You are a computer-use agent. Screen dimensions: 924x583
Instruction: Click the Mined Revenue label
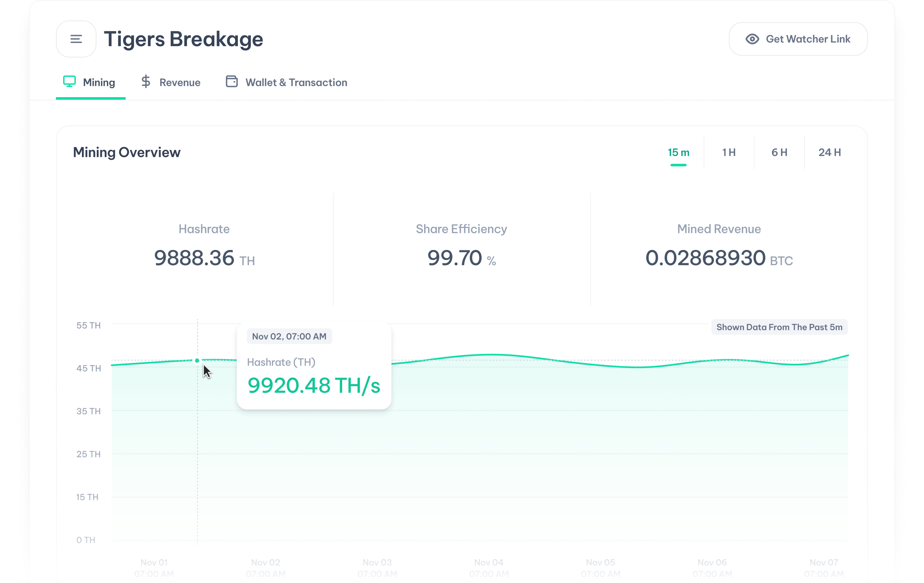719,229
